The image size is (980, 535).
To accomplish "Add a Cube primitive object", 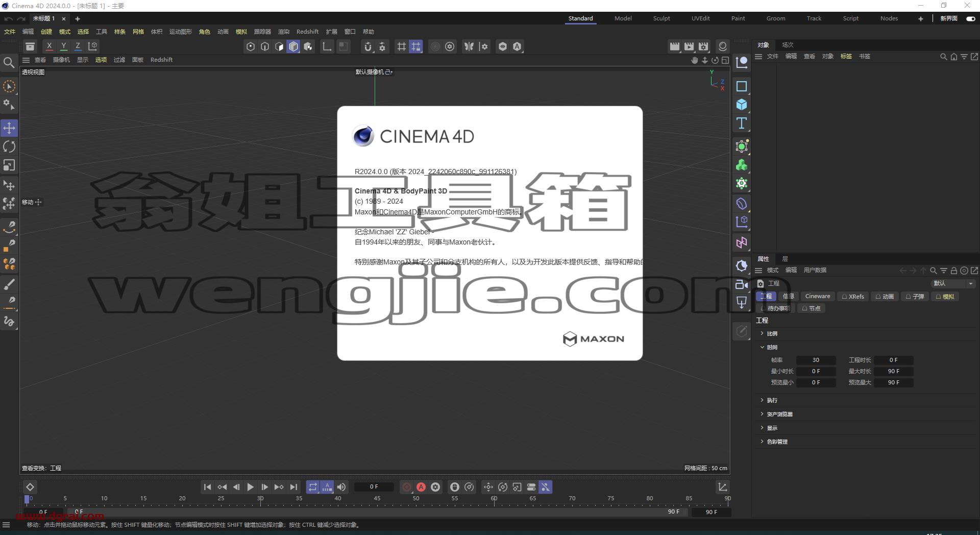I will [742, 105].
